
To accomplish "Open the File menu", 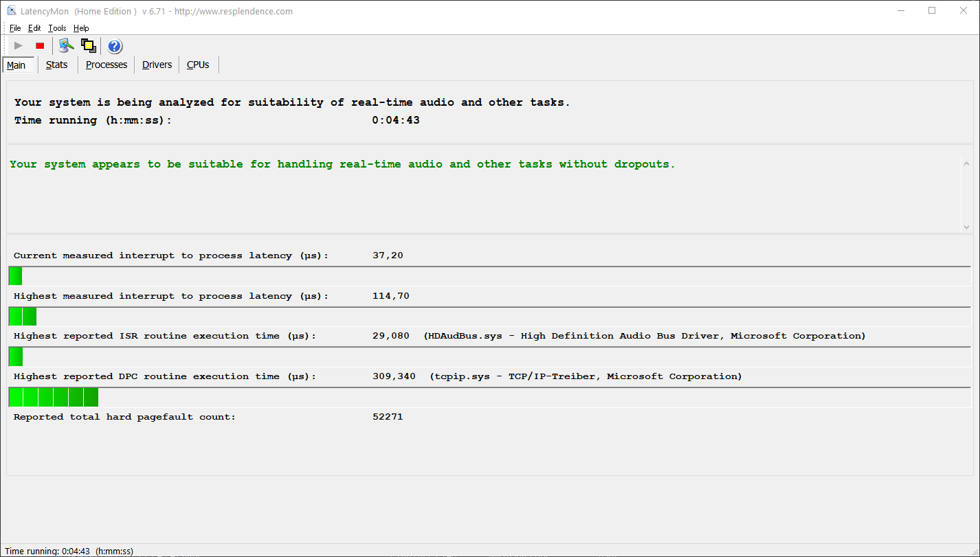I will [15, 28].
